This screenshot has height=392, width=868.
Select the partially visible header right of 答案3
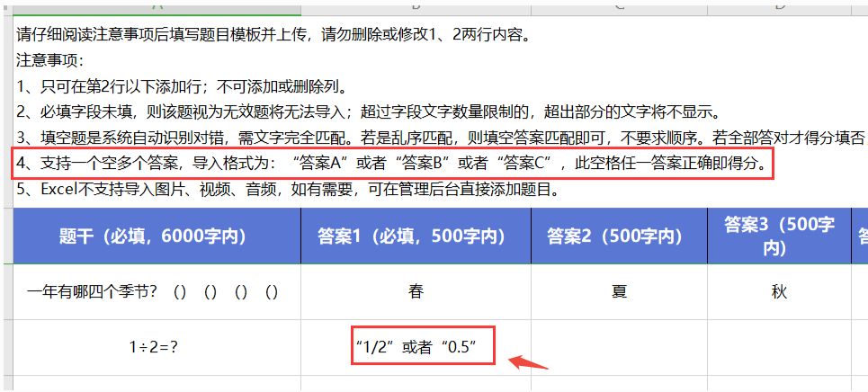click(860, 236)
